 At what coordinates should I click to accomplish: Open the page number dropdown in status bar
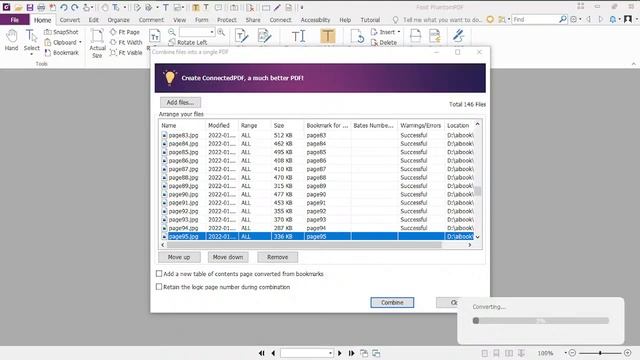coord(330,353)
